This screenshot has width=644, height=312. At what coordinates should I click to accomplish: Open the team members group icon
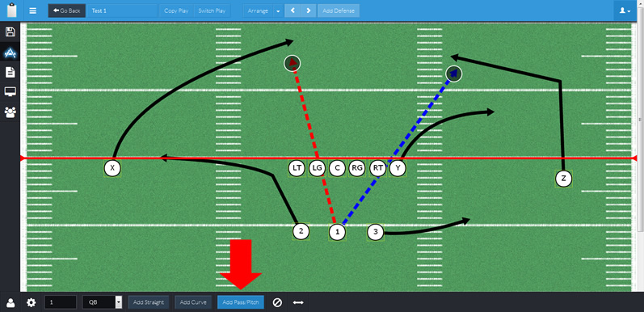(10, 112)
